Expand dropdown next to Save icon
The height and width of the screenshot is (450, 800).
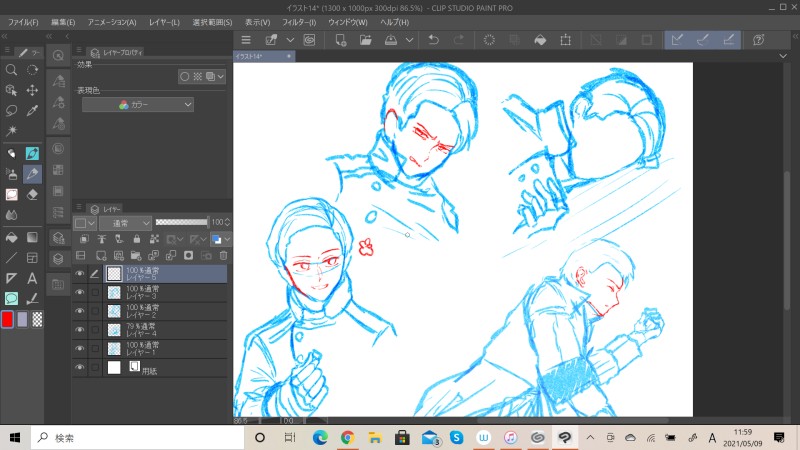tap(409, 40)
